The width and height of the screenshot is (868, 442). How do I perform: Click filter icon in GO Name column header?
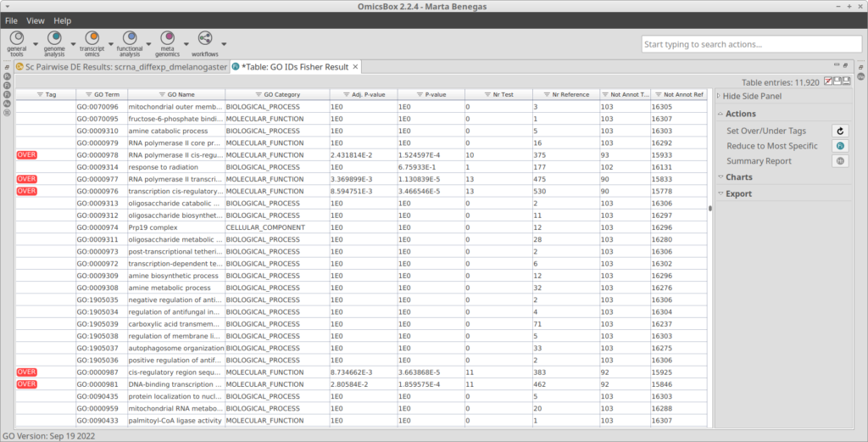(162, 95)
